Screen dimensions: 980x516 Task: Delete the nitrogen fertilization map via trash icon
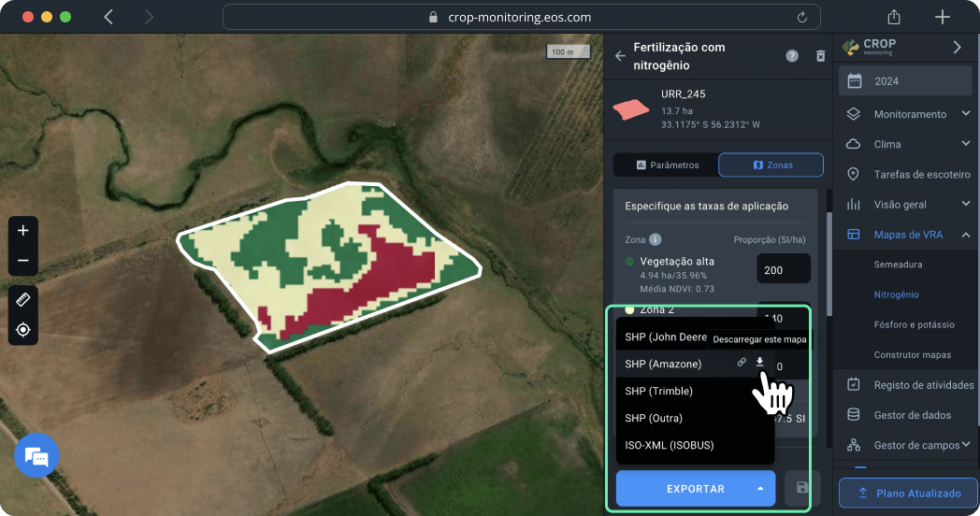coord(820,56)
